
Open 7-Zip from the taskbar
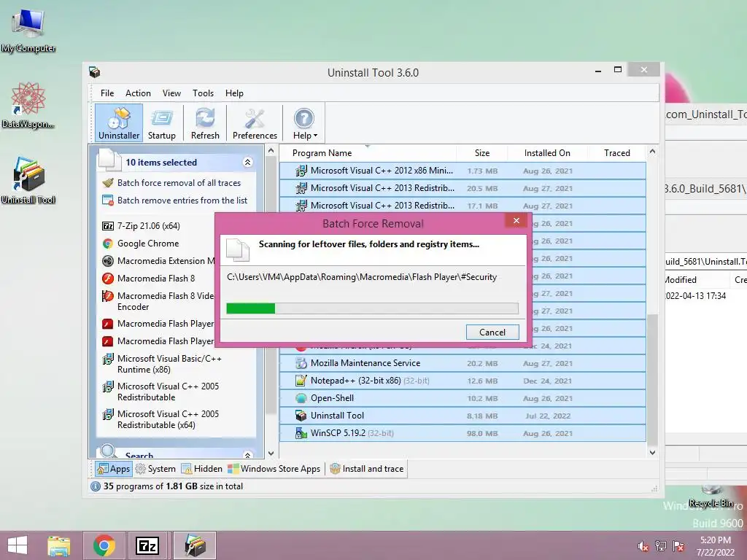(147, 545)
